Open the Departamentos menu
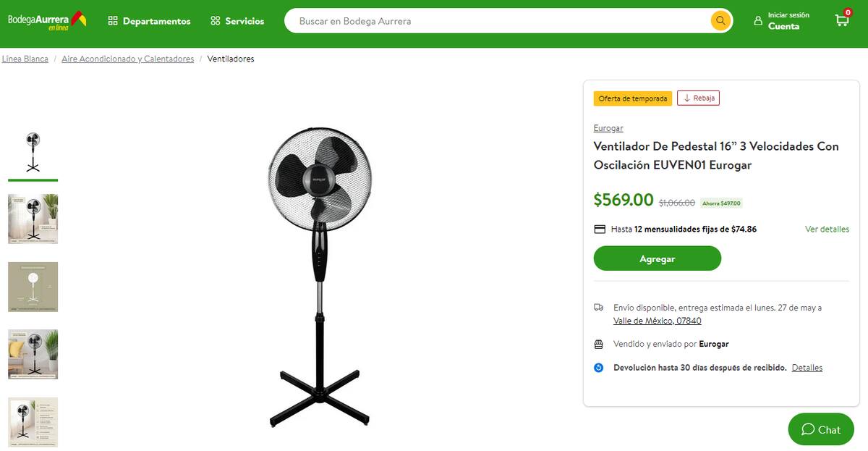This screenshot has height=451, width=868. point(149,21)
